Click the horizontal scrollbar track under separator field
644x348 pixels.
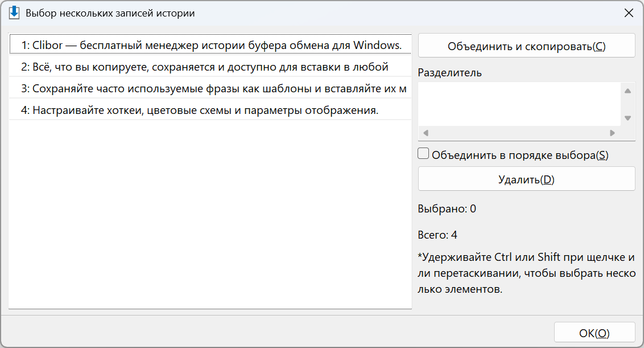click(x=519, y=133)
